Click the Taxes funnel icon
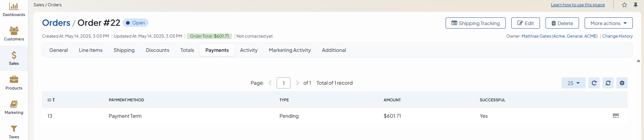Screen dimensions: 644x140 pos(14,129)
